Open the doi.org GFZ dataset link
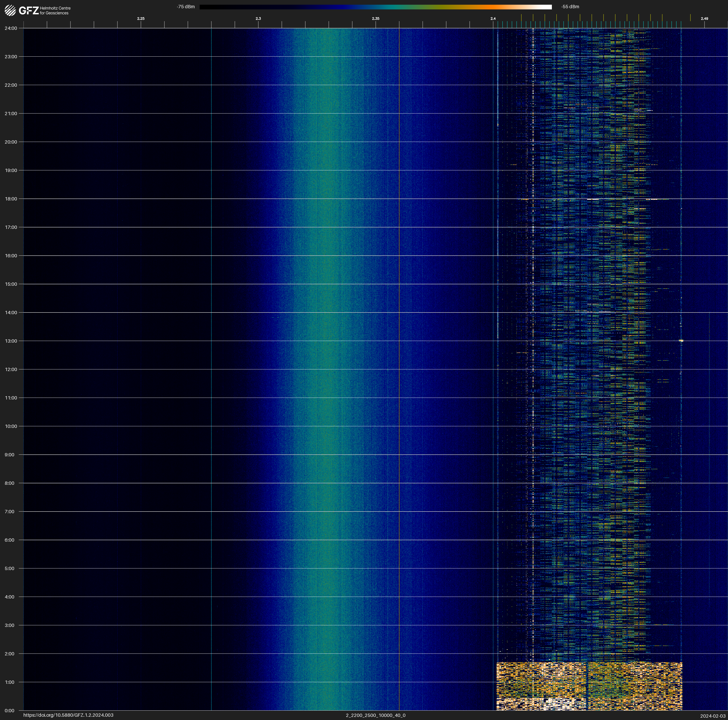 (68, 715)
